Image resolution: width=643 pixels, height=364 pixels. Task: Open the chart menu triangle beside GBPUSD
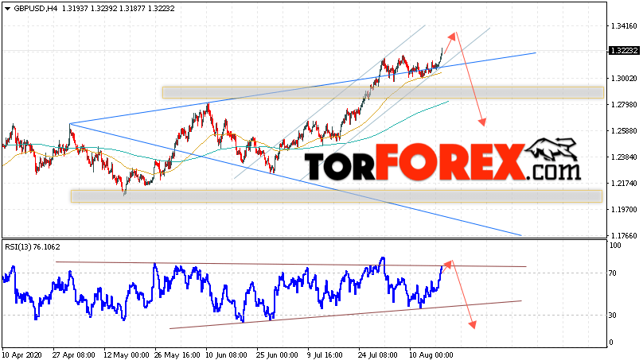pyautogui.click(x=7, y=9)
